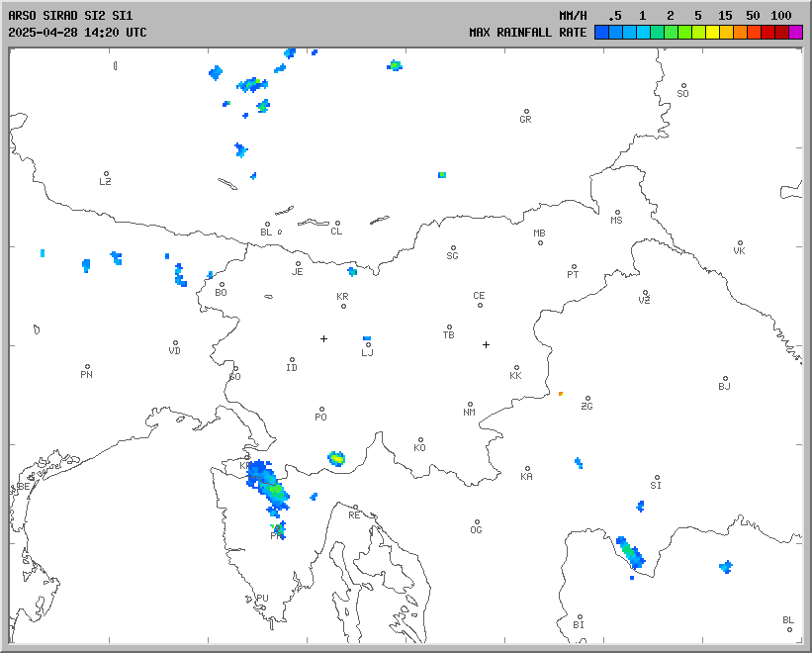Click the LJ city marker

coord(368,345)
